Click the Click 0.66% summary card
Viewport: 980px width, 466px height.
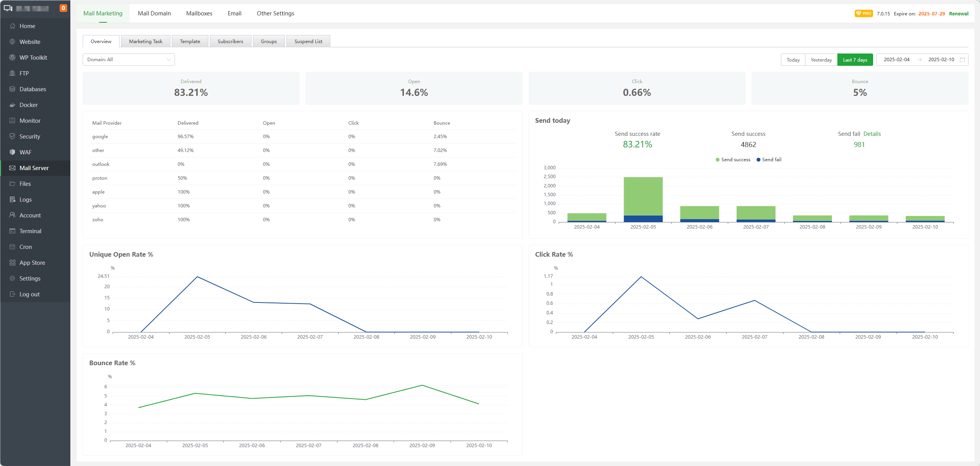click(x=637, y=88)
